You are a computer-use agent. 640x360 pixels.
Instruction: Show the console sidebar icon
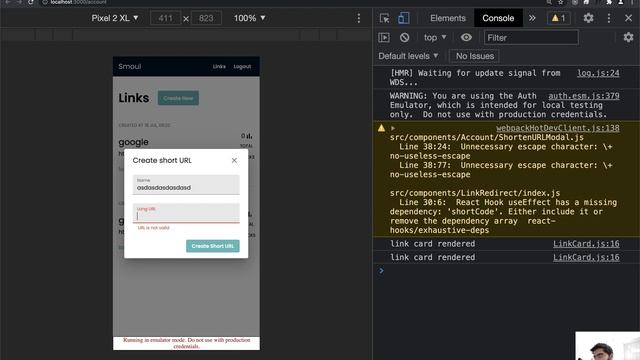tap(384, 38)
